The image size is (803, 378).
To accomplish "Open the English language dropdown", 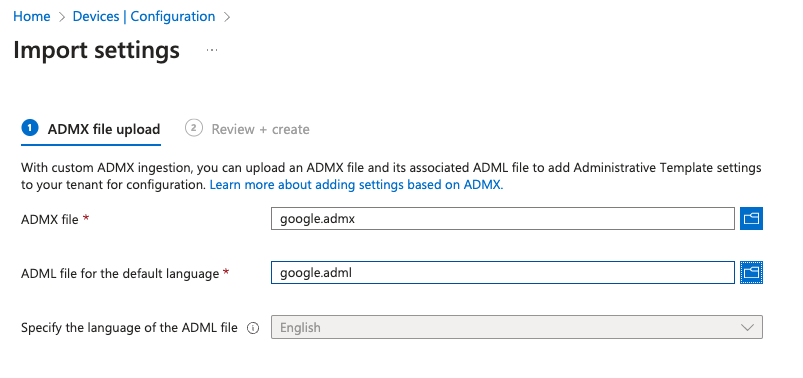I will pos(517,327).
